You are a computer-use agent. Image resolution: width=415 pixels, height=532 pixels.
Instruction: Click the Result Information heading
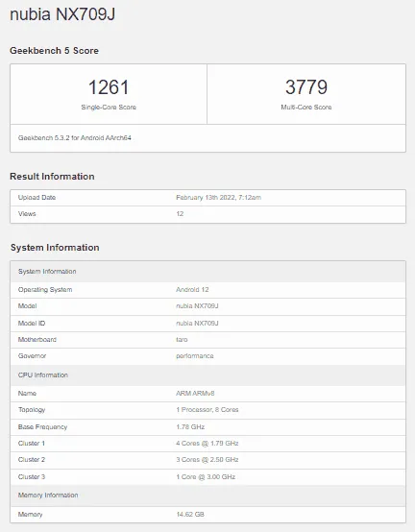(x=52, y=177)
